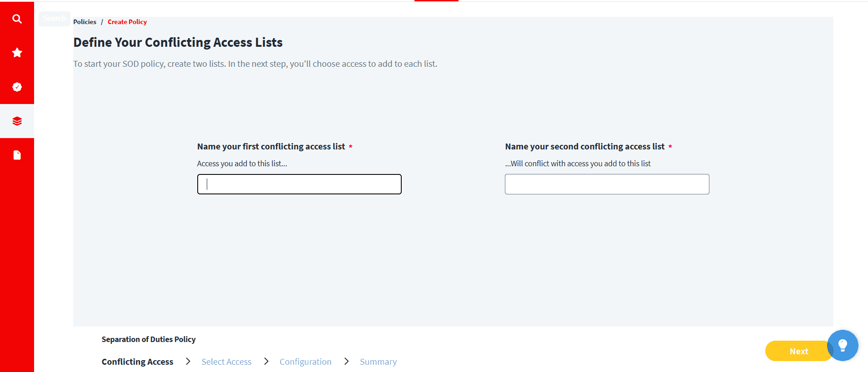Click the lightbulb help icon
The height and width of the screenshot is (372, 868).
(843, 345)
